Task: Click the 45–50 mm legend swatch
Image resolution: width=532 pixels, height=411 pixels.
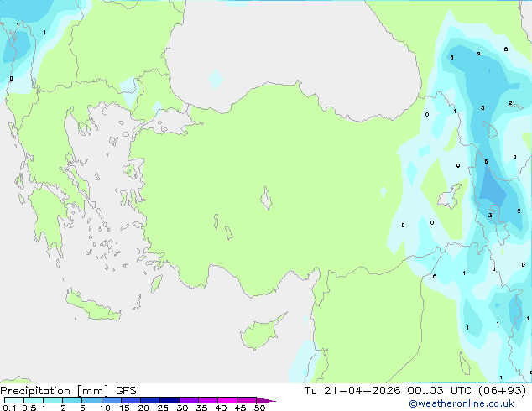Action: coord(247,400)
